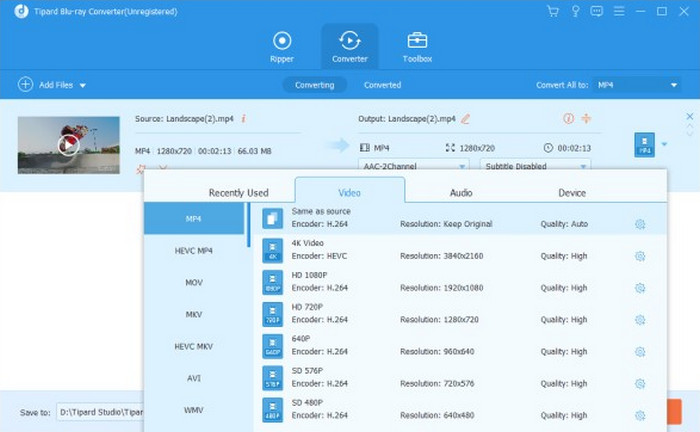Switch to the Audio format tab
The height and width of the screenshot is (432, 700).
pyautogui.click(x=461, y=192)
